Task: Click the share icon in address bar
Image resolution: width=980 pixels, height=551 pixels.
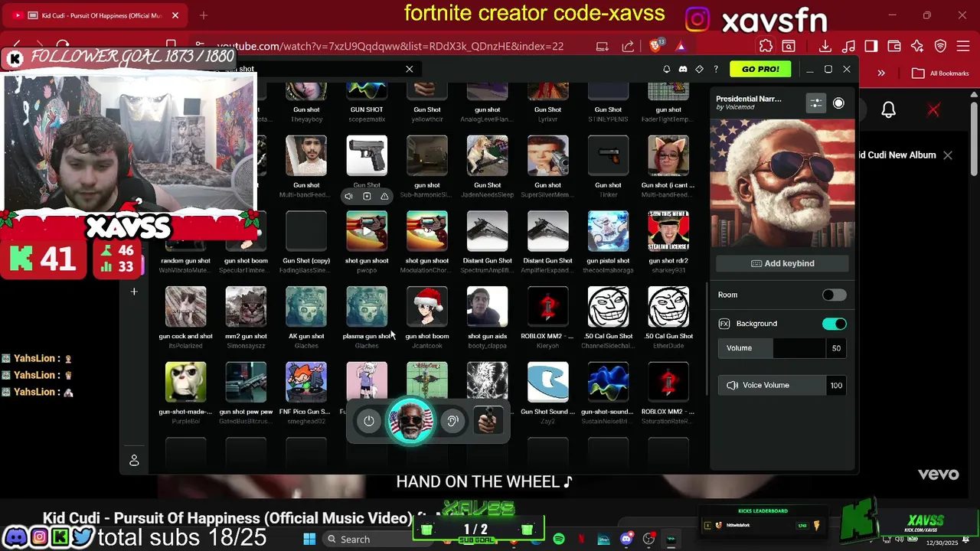Action: (629, 46)
